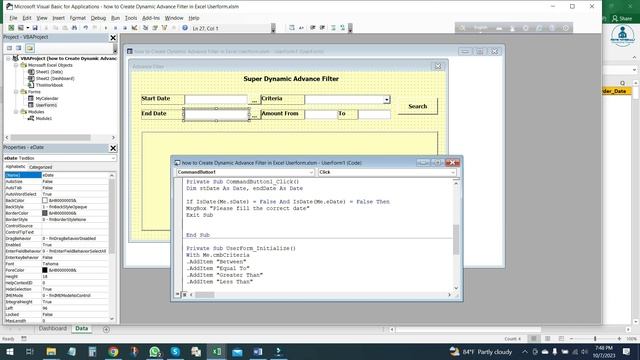Open the CommandButton1 object dropdown in the code window
The height and width of the screenshot is (360, 640).
[311, 172]
